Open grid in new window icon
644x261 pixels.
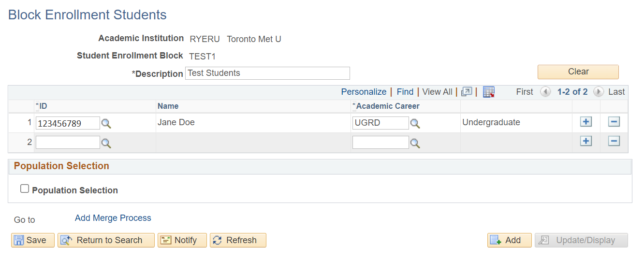pos(467,92)
